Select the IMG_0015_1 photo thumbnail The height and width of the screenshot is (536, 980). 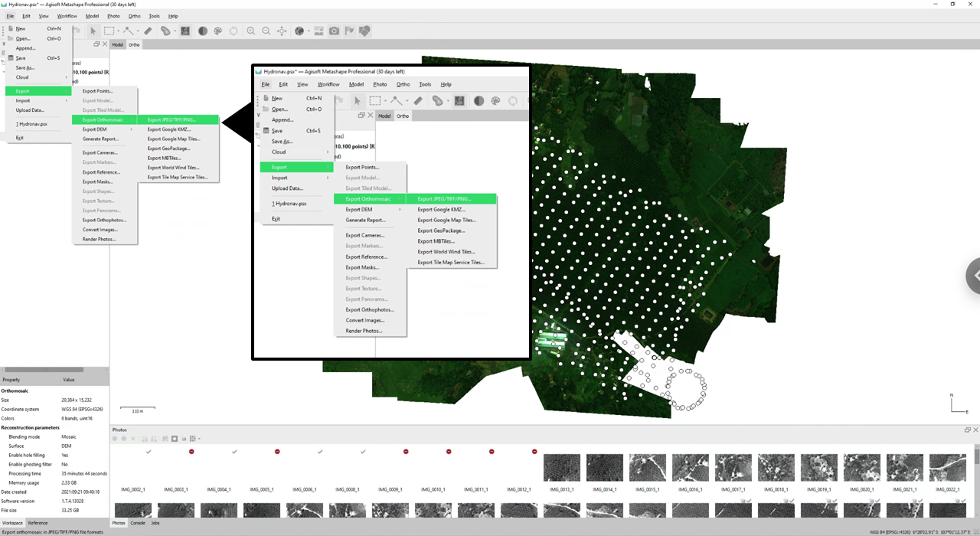coord(648,469)
